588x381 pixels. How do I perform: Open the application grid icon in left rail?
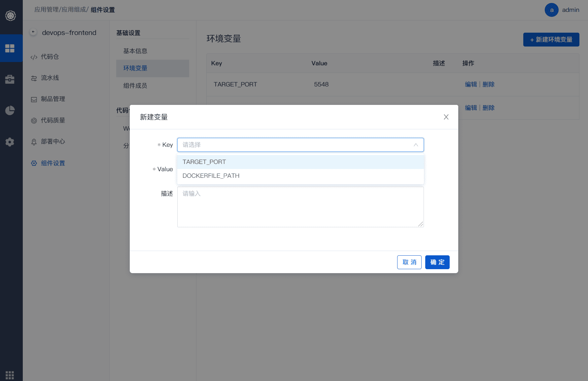click(10, 48)
